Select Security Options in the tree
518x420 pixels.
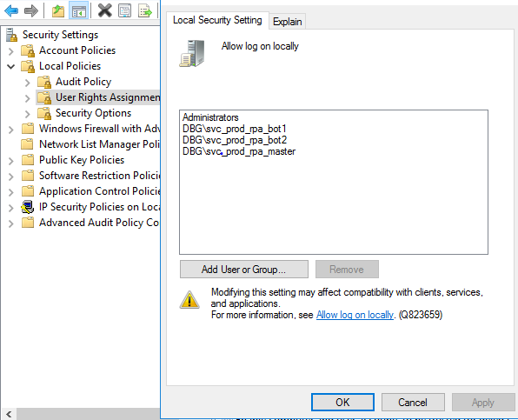[93, 113]
